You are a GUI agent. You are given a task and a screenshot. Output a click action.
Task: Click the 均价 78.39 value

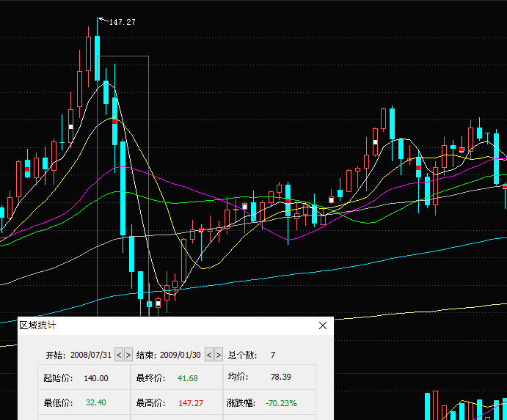click(280, 377)
